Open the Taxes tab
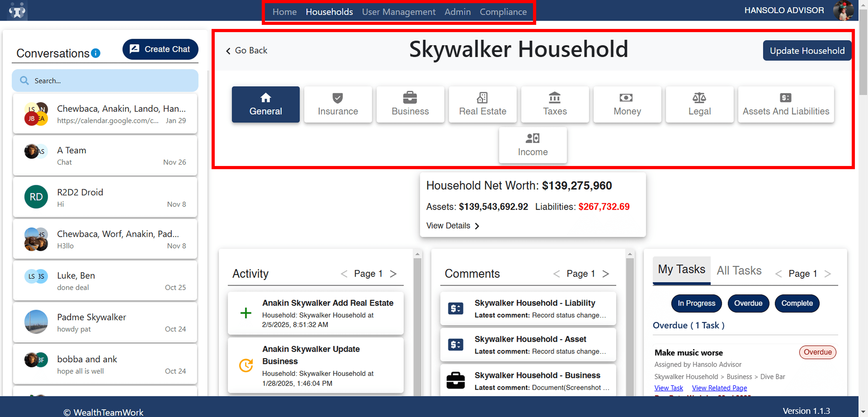Image resolution: width=868 pixels, height=417 pixels. [555, 104]
